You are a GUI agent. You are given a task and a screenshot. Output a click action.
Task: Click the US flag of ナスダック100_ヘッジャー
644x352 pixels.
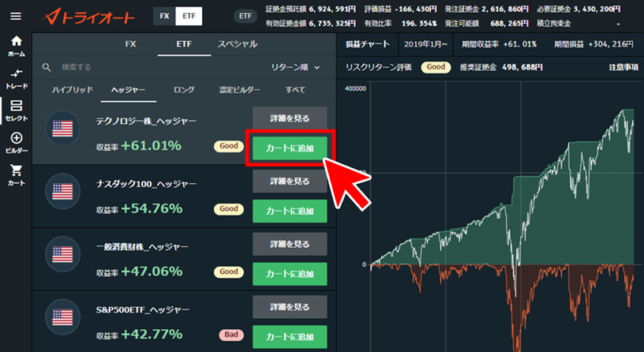62,192
